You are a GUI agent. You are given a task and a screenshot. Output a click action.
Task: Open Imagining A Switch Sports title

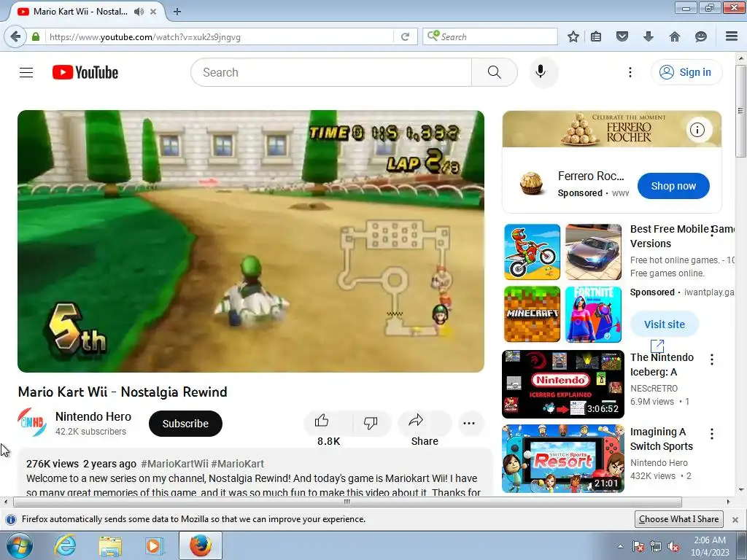click(x=661, y=439)
